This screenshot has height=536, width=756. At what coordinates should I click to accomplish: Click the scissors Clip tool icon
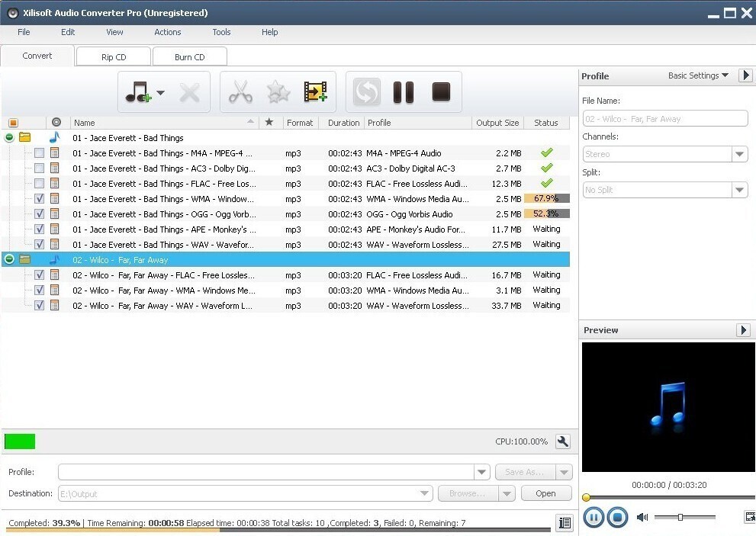pos(240,92)
